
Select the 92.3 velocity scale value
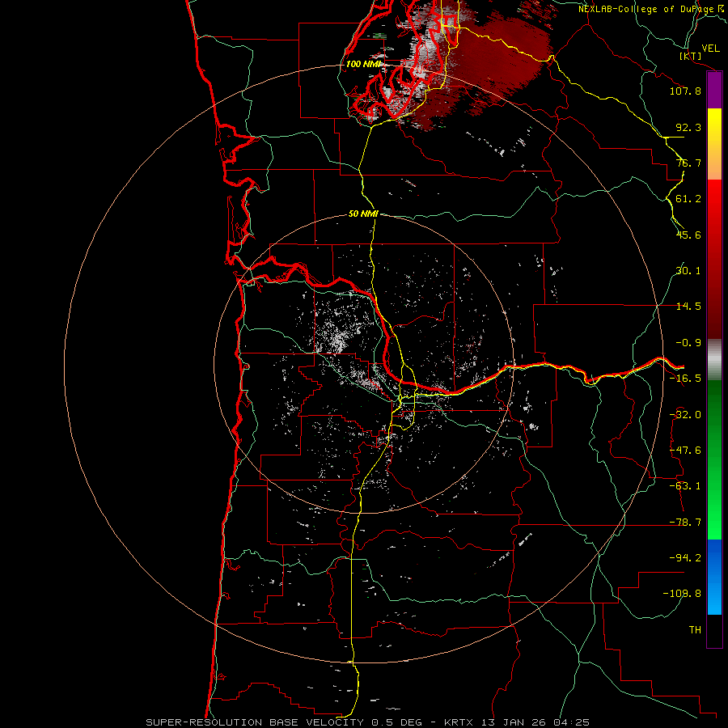click(x=688, y=127)
